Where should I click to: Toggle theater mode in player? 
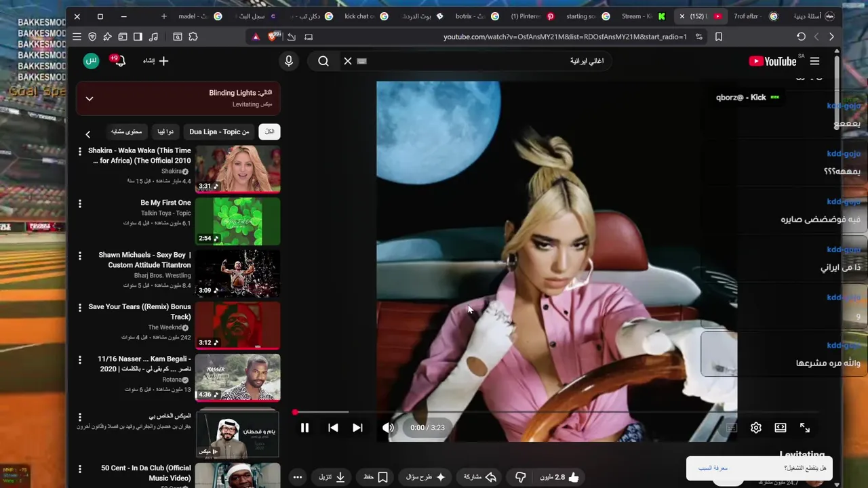click(781, 428)
